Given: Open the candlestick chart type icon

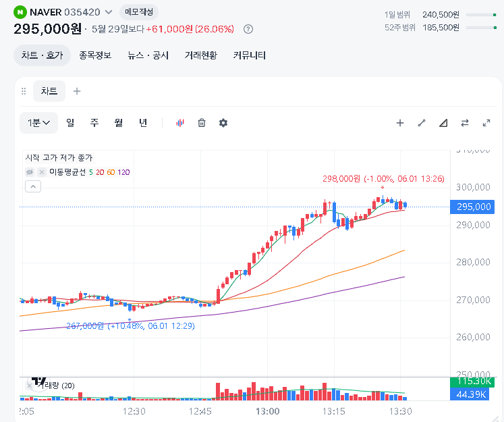Looking at the screenshot, I should [x=180, y=123].
